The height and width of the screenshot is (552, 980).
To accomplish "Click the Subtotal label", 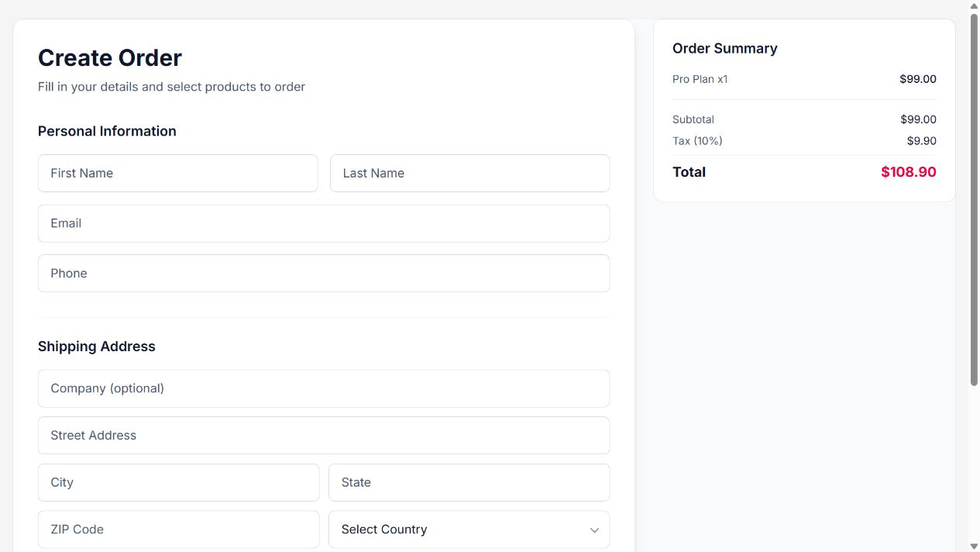I will [693, 119].
